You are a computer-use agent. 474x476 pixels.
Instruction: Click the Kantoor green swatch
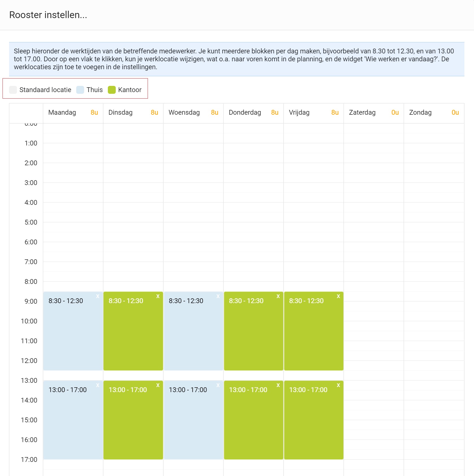click(112, 90)
